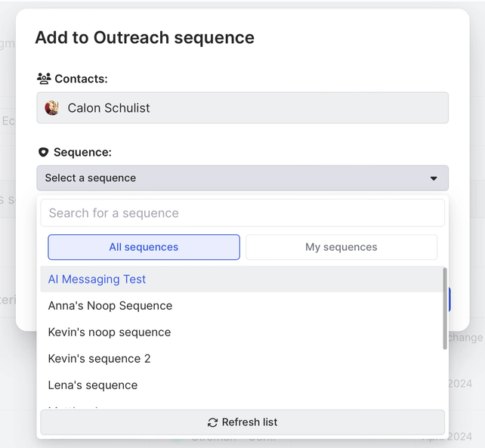Screen dimensions: 485x448
Task: Click Calon Schulist's avatar photo
Action: point(52,108)
